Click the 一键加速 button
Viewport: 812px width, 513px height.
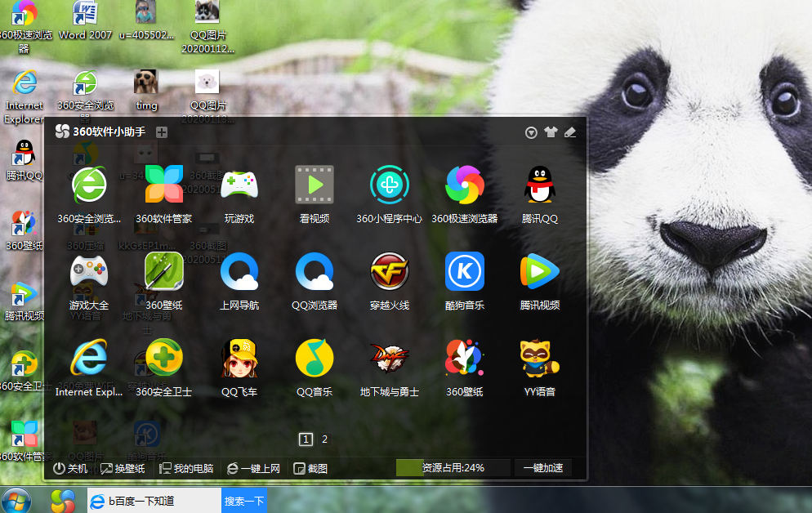pos(542,468)
